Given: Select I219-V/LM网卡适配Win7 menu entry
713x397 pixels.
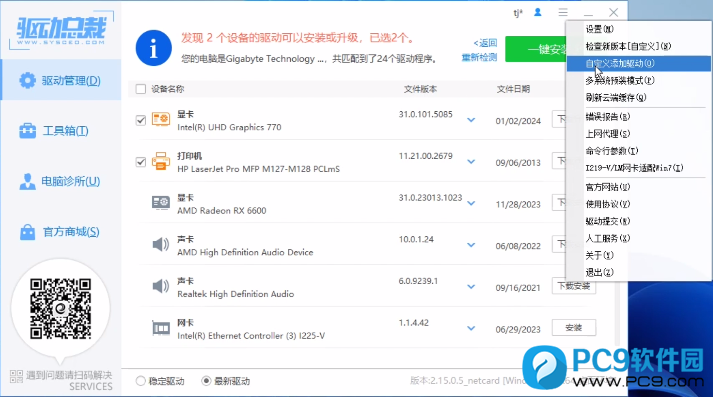Looking at the screenshot, I should click(x=638, y=168).
